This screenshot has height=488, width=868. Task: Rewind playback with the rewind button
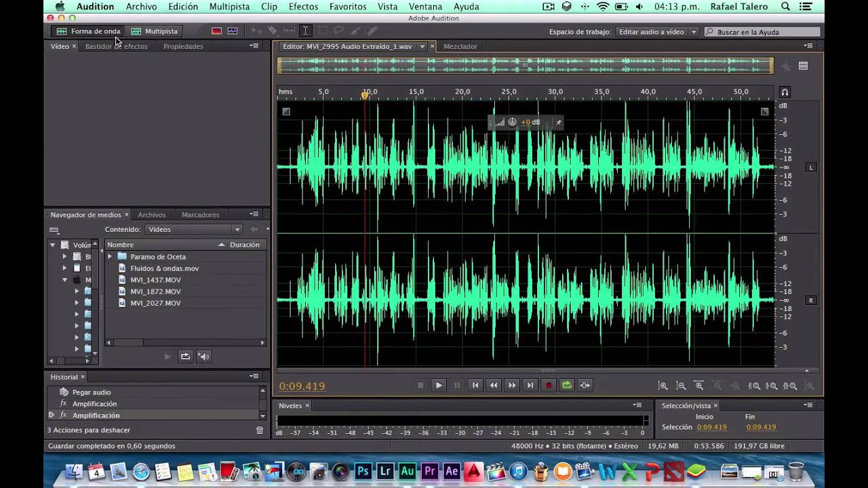click(494, 386)
